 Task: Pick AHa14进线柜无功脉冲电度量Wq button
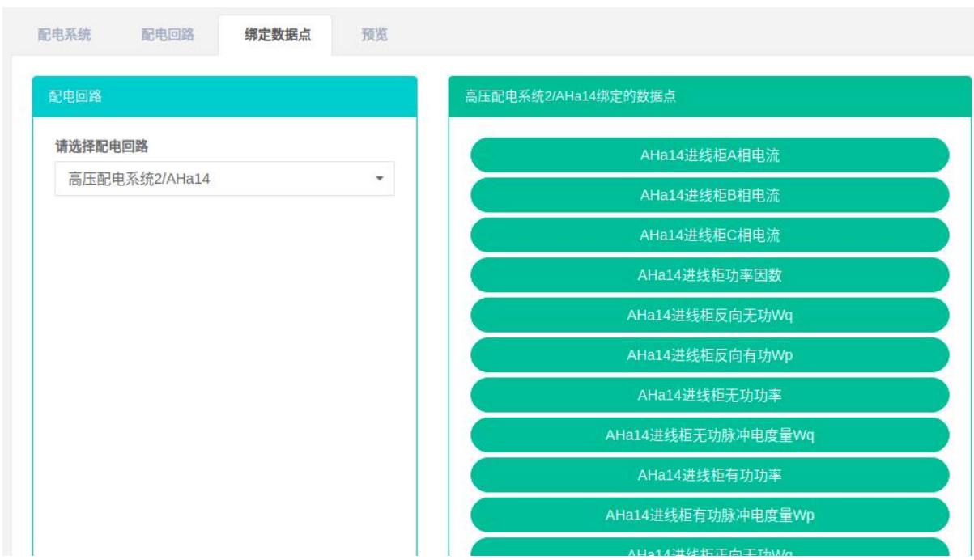click(709, 435)
